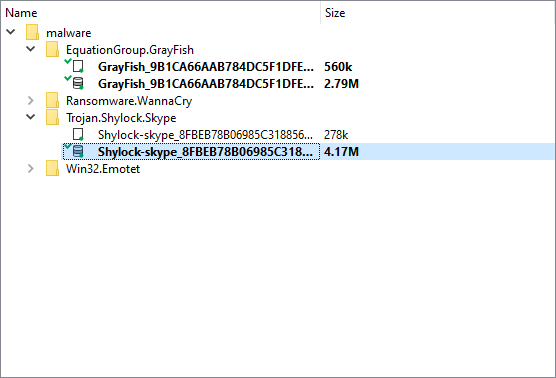Click the Ransomware.WannaCry folder icon
Screen dimensions: 556x378
pos(52,100)
